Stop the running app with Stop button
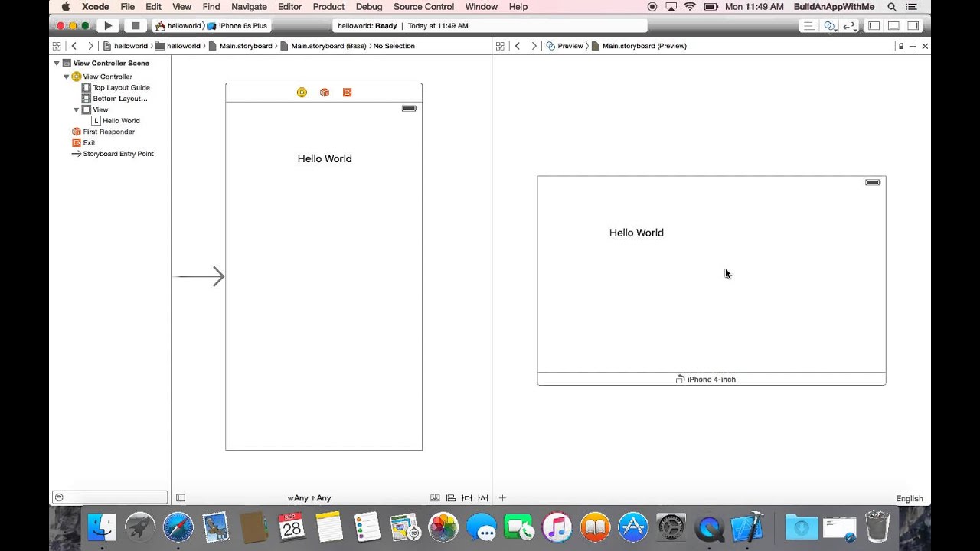 136,26
